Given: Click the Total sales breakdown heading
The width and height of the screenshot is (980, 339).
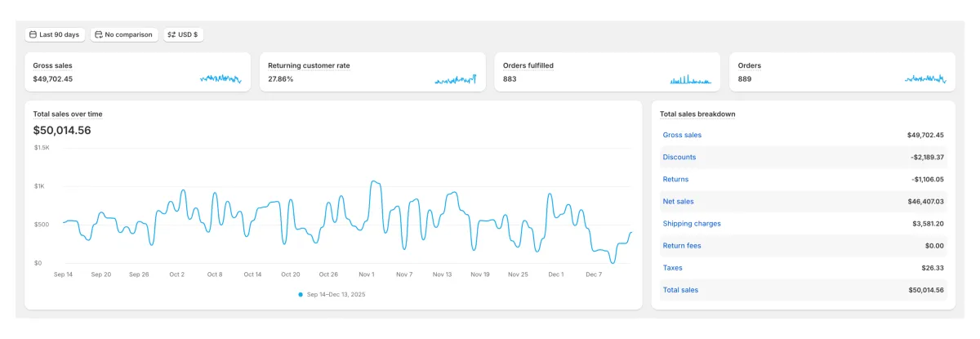Looking at the screenshot, I should 697,114.
